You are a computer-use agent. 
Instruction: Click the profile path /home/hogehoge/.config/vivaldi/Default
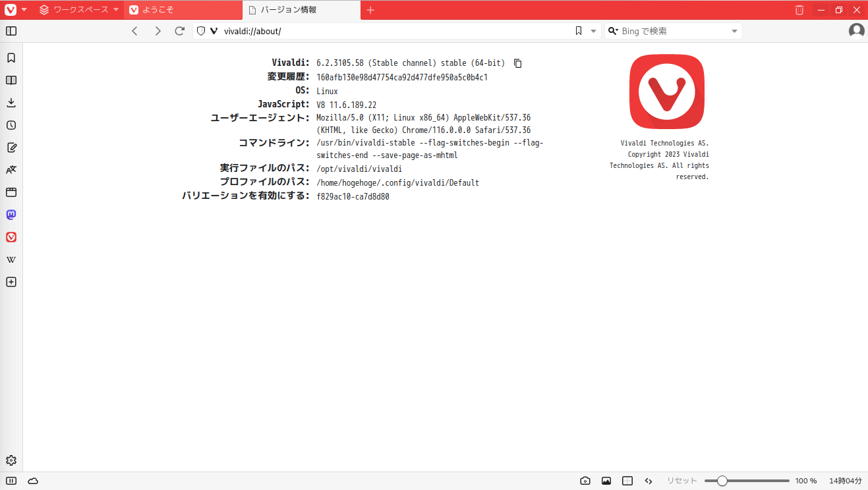click(398, 182)
